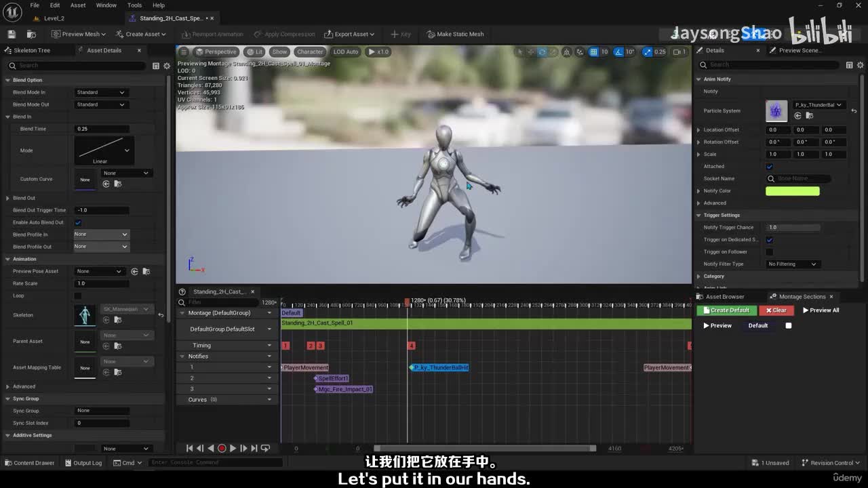The image size is (868, 488).
Task: Open the Content Drawer
Action: pyautogui.click(x=29, y=463)
